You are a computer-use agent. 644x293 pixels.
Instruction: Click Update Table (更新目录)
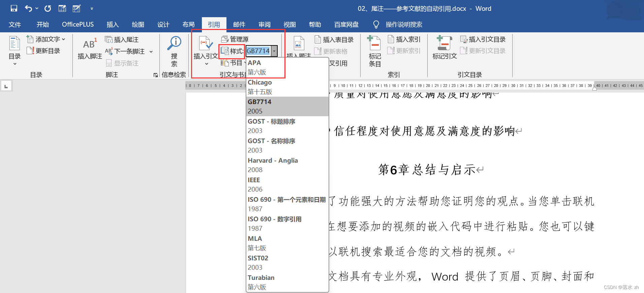[43, 51]
